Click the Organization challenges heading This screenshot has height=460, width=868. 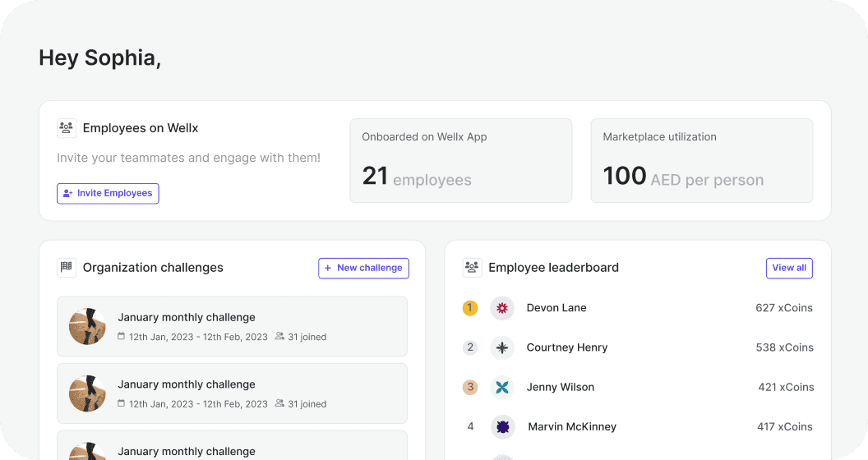[153, 268]
